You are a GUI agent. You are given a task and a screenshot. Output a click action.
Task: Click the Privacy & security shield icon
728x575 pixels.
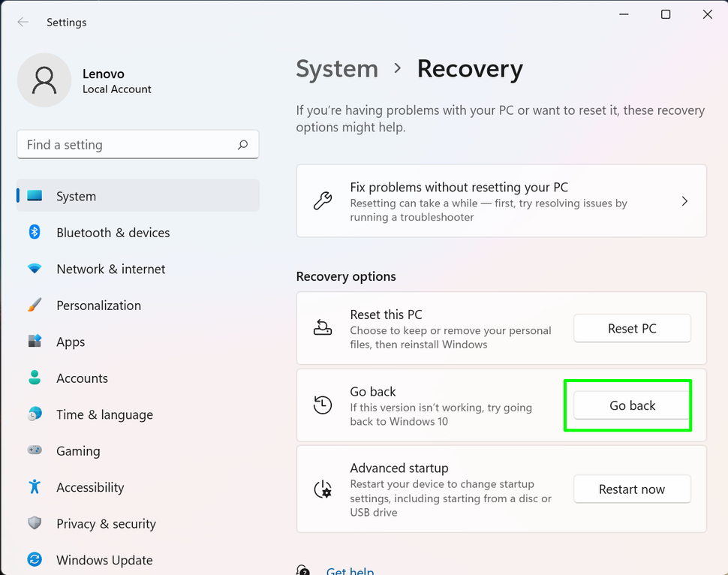point(35,524)
